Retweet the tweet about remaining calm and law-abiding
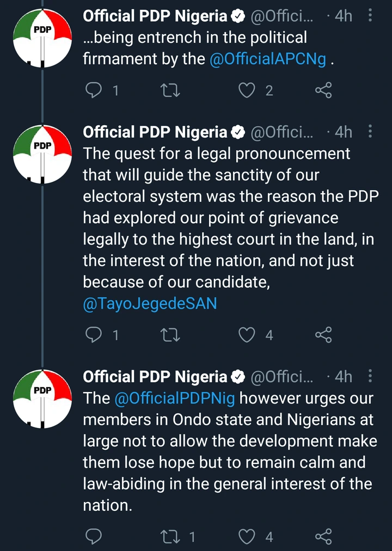392x551 pixels. click(171, 537)
